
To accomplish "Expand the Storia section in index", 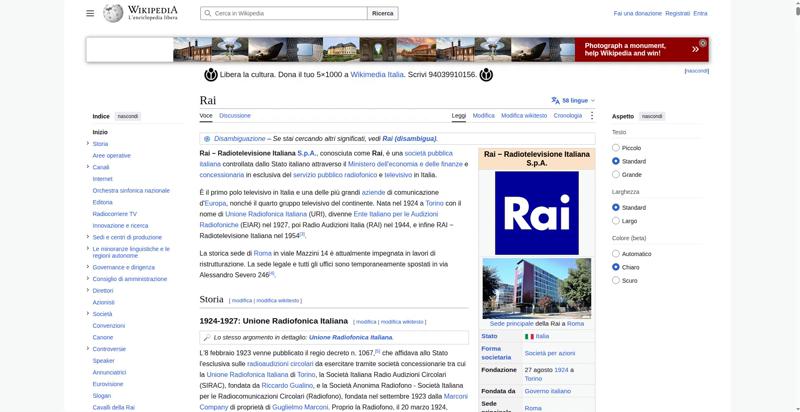I will pos(88,143).
